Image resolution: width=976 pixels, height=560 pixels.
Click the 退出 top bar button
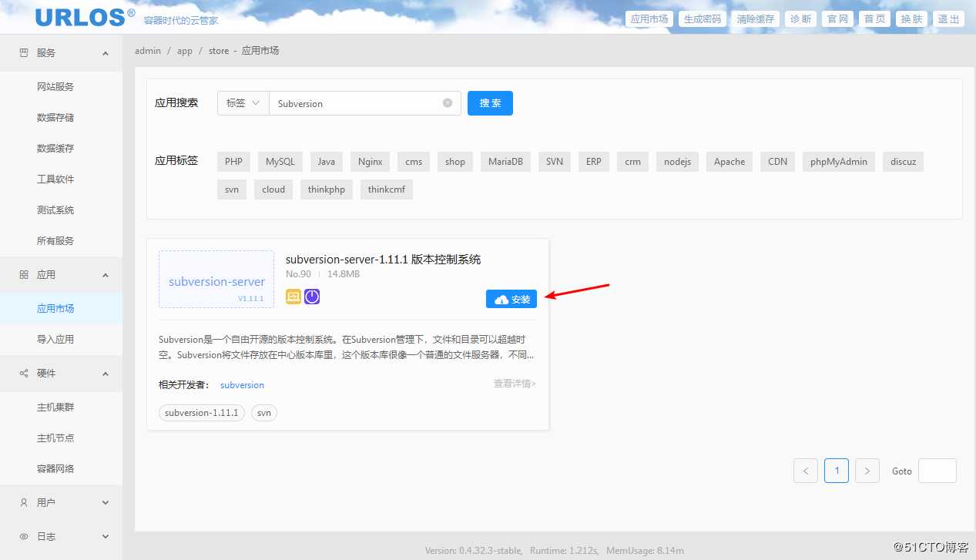949,19
